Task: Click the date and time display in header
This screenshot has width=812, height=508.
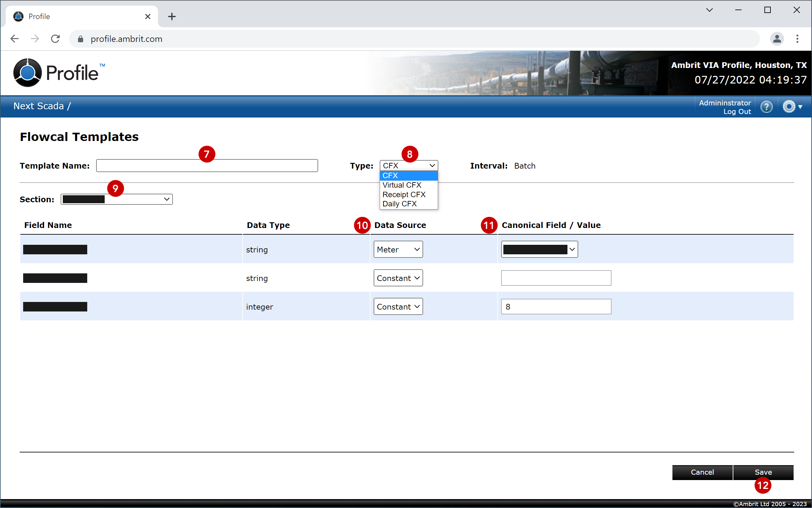Action: pos(750,80)
